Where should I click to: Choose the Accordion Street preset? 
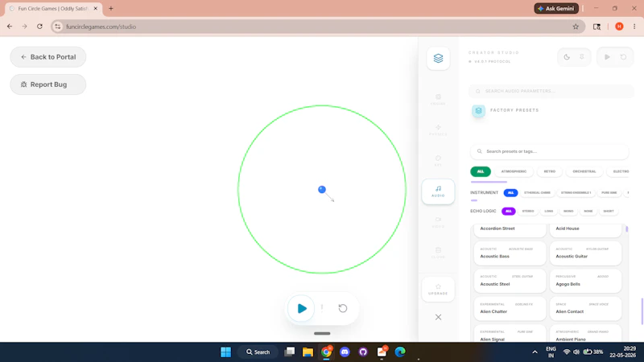click(x=510, y=230)
